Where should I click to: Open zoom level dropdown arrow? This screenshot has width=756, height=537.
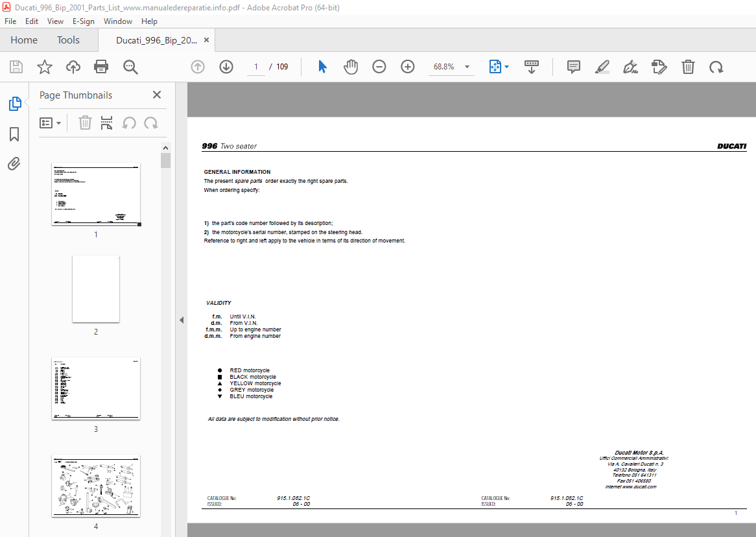(x=467, y=67)
